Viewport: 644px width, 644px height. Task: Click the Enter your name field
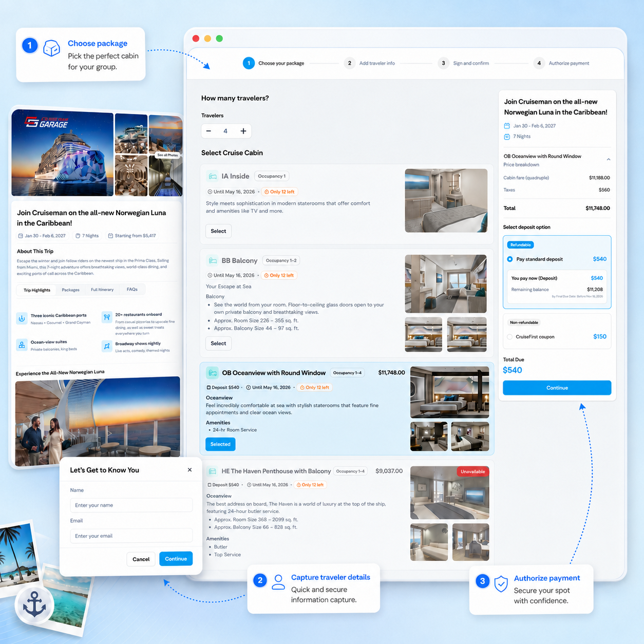(x=131, y=505)
